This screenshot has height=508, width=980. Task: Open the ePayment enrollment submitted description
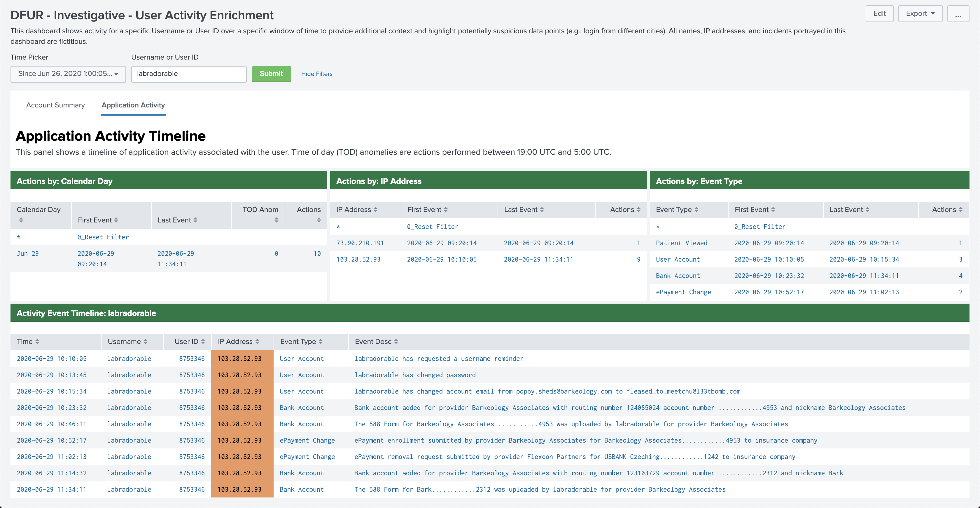(x=585, y=441)
